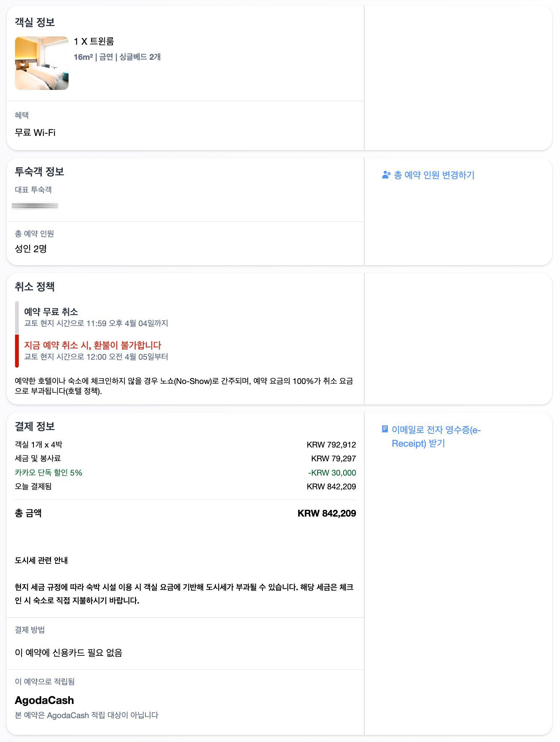Screen dimensions: 560x742
Task: Click the green 카카오 단독 할인 5% line
Action: pyautogui.click(x=48, y=473)
